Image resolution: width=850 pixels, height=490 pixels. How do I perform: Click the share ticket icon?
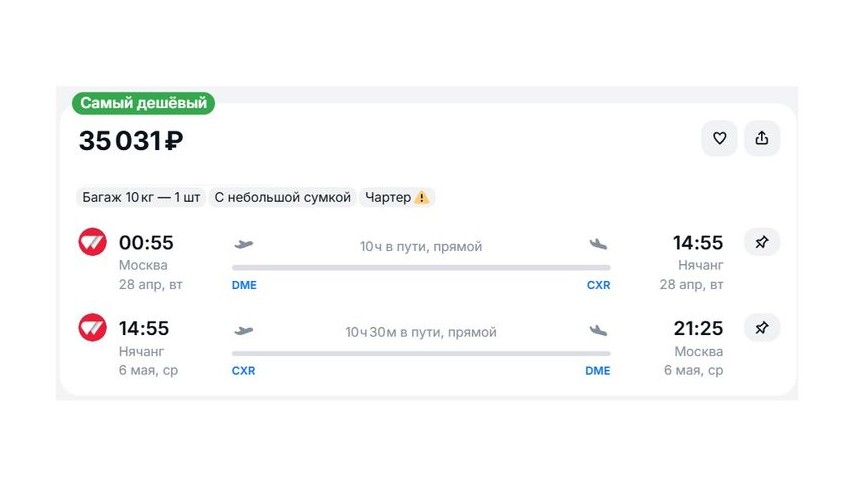[762, 139]
